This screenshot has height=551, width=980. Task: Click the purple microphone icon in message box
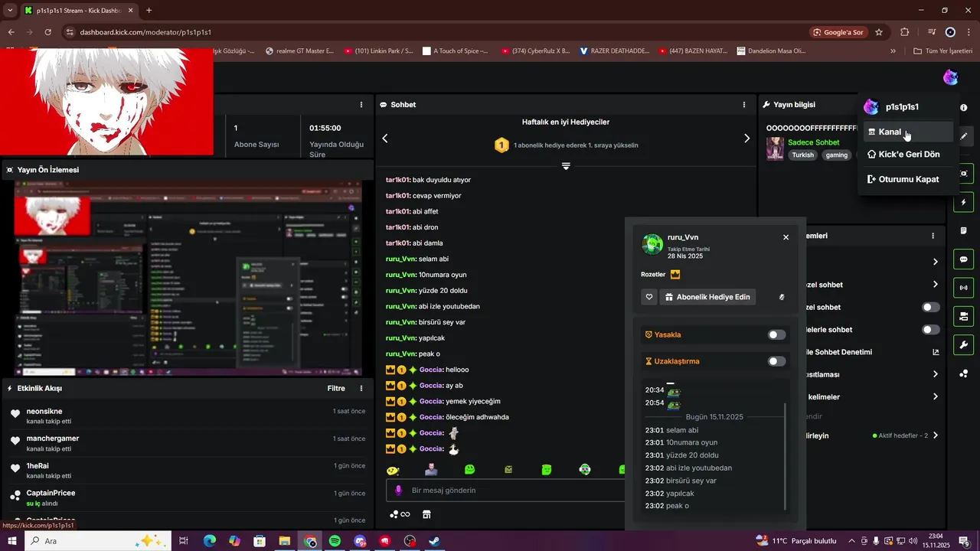(x=397, y=490)
